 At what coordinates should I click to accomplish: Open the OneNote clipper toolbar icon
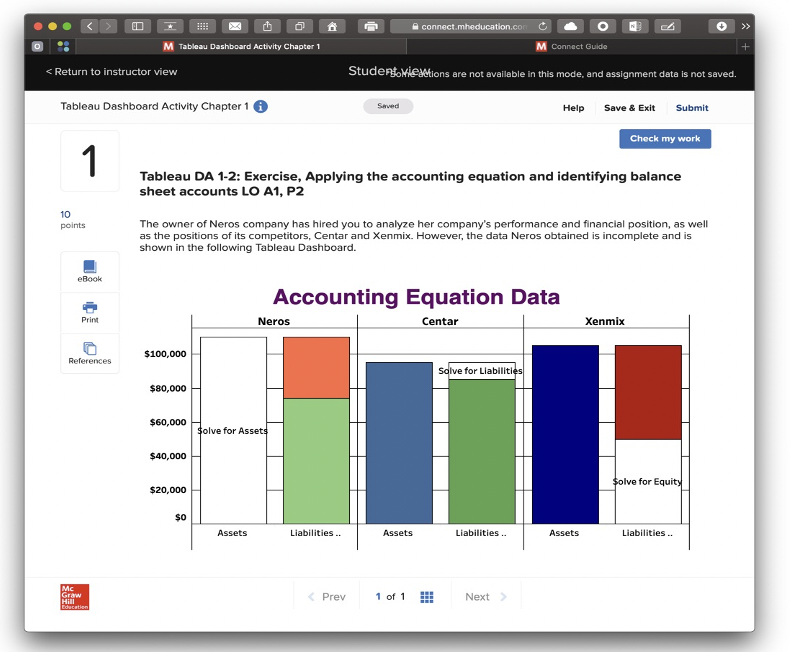(635, 26)
